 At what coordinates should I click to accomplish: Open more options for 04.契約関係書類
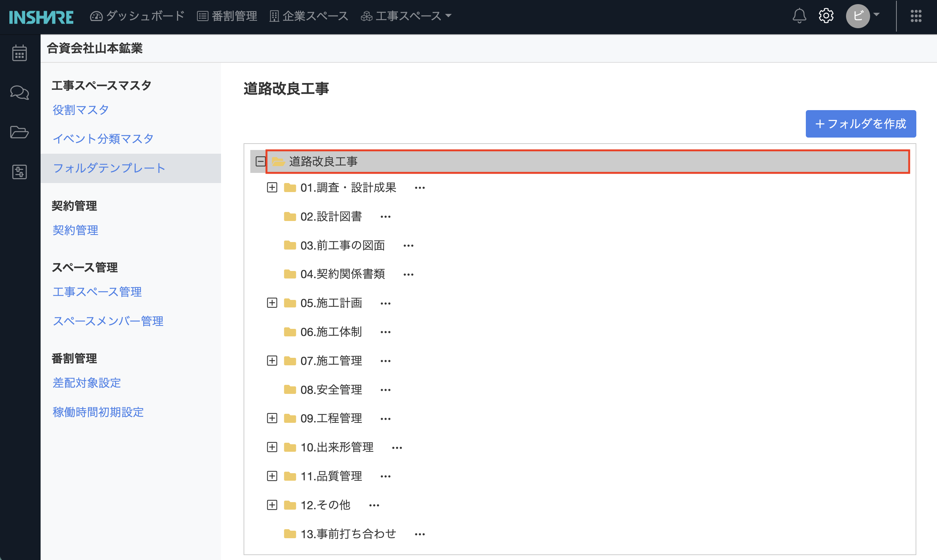point(408,275)
